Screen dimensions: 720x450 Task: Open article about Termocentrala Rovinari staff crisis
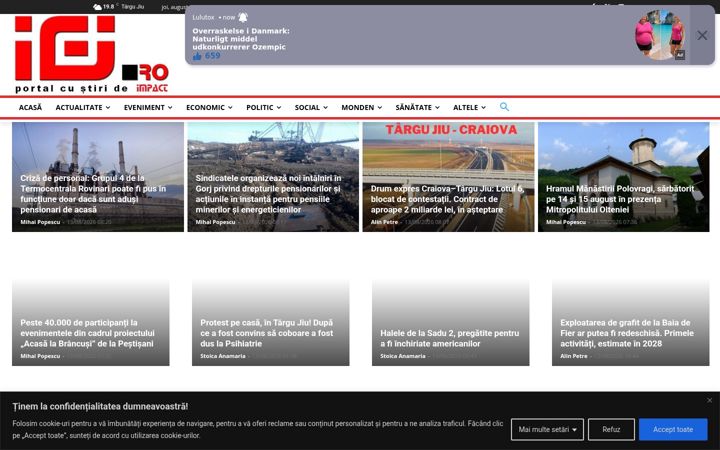[93, 194]
